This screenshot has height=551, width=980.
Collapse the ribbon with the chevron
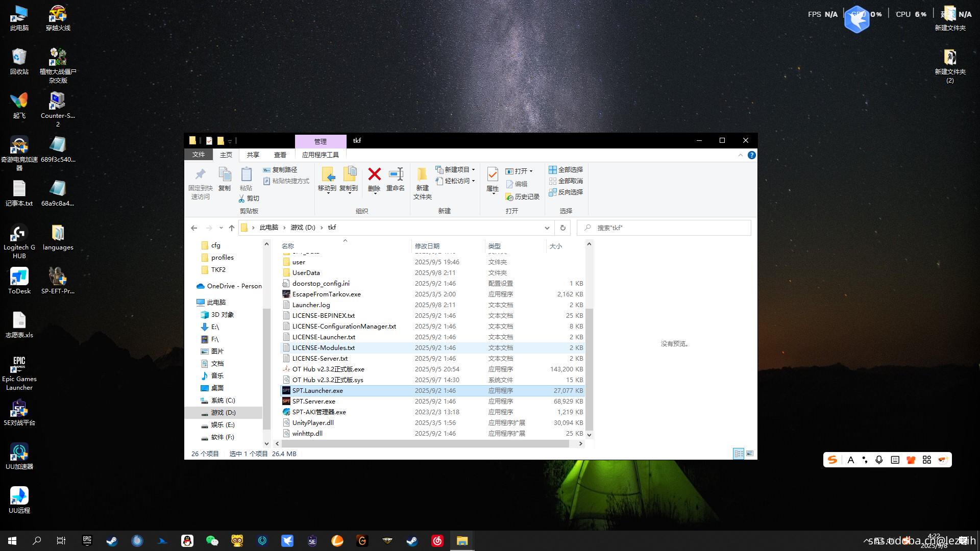[741, 155]
